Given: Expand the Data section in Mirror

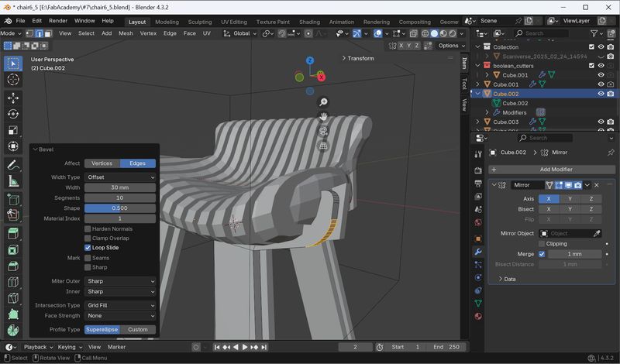Looking at the screenshot, I should coord(500,279).
